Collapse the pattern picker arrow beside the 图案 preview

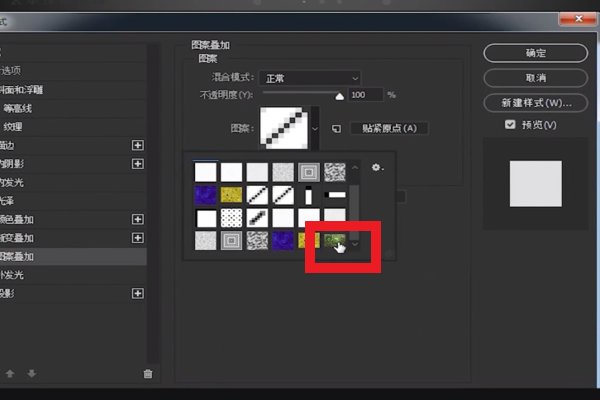coord(315,129)
